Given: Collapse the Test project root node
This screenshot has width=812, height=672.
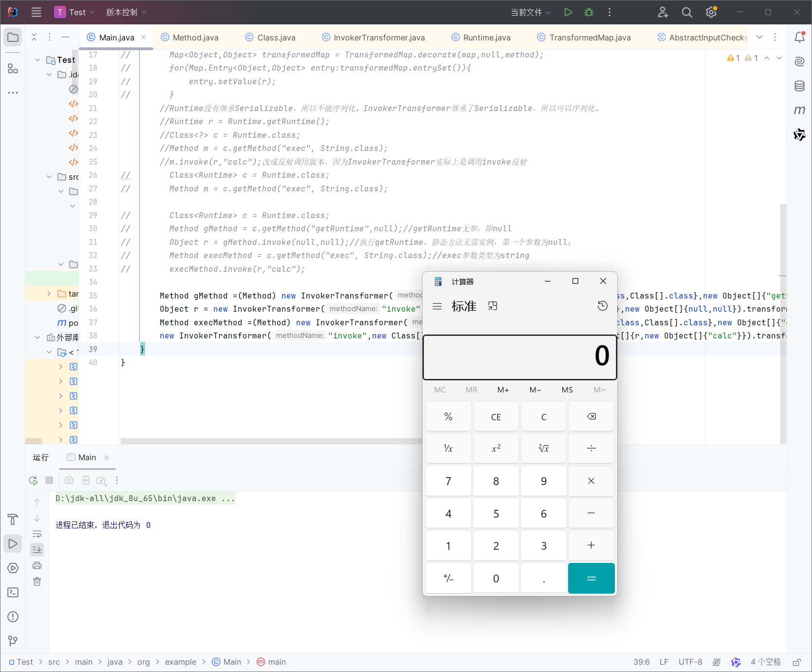Looking at the screenshot, I should (37, 60).
